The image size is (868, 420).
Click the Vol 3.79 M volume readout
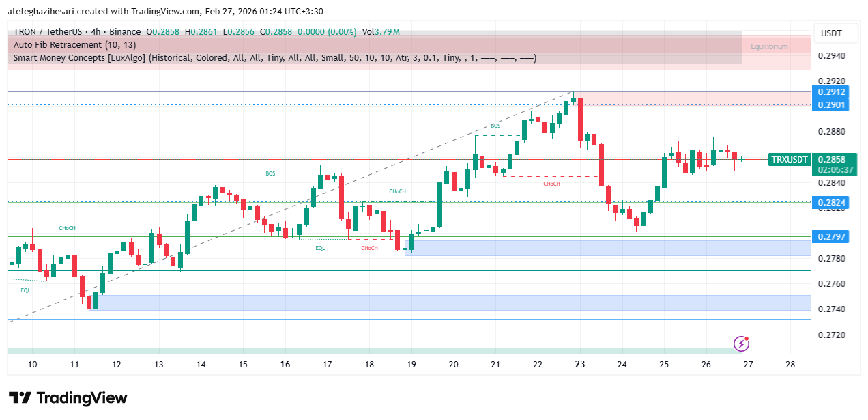[381, 32]
